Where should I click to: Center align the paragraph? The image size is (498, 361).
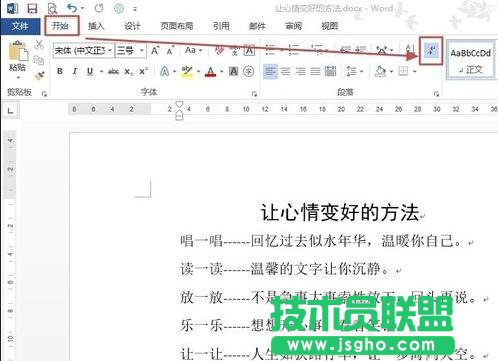tap(286, 71)
